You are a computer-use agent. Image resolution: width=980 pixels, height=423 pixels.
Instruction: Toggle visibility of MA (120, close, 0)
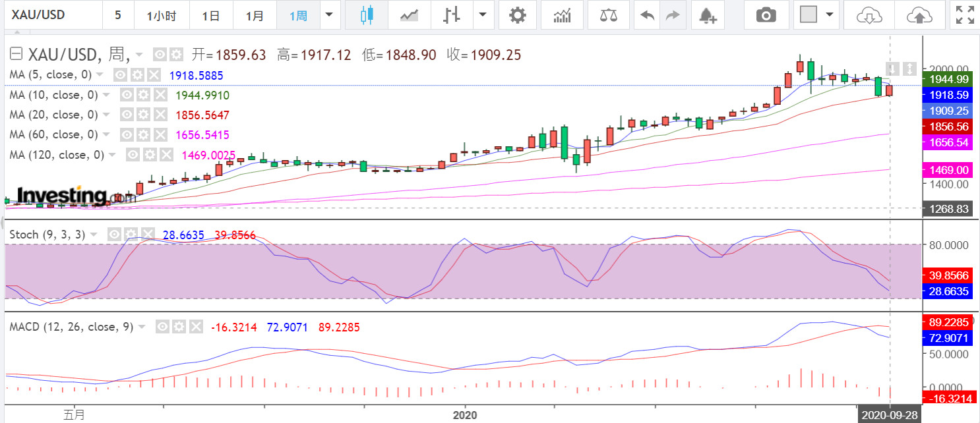tap(133, 155)
